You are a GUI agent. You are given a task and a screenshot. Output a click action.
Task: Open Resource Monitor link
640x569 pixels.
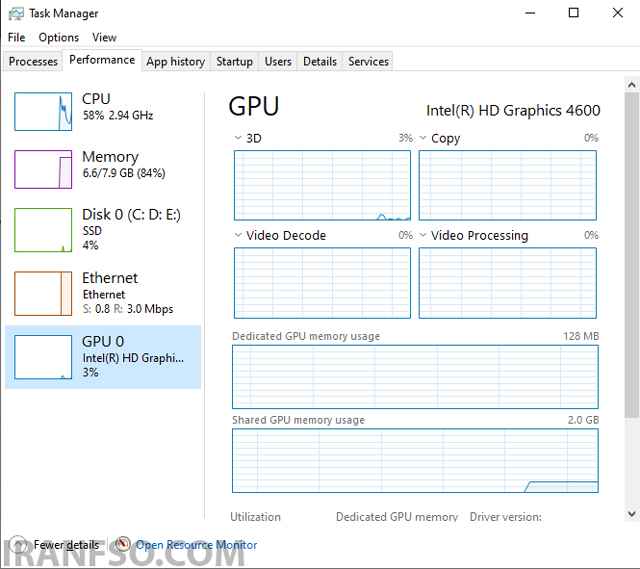pos(196,545)
